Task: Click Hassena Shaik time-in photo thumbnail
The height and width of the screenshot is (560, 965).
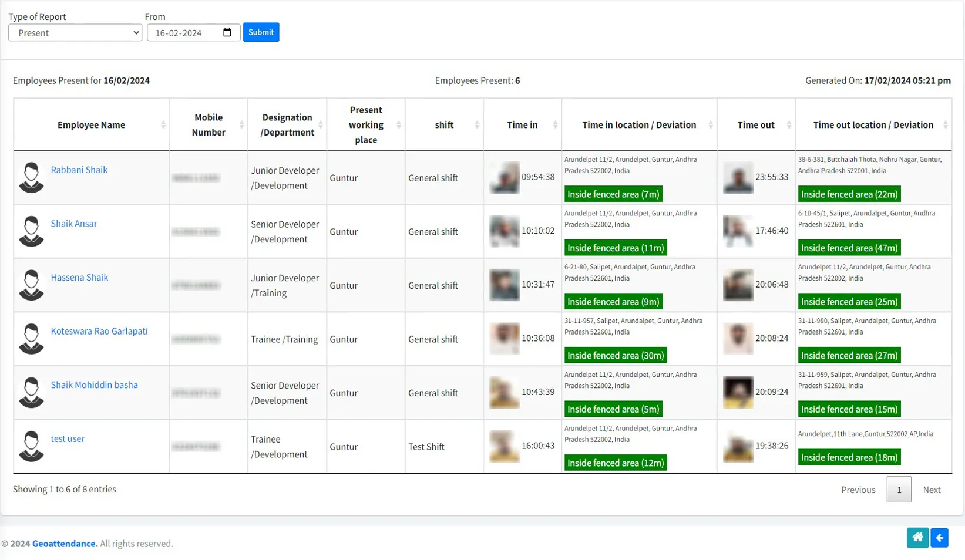Action: pyautogui.click(x=504, y=285)
